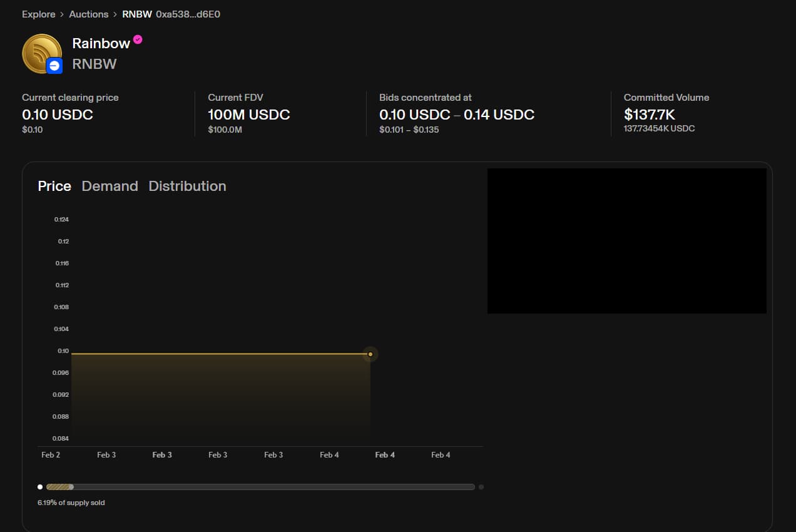Click the supply sold progress bar
796x532 pixels.
pos(260,487)
